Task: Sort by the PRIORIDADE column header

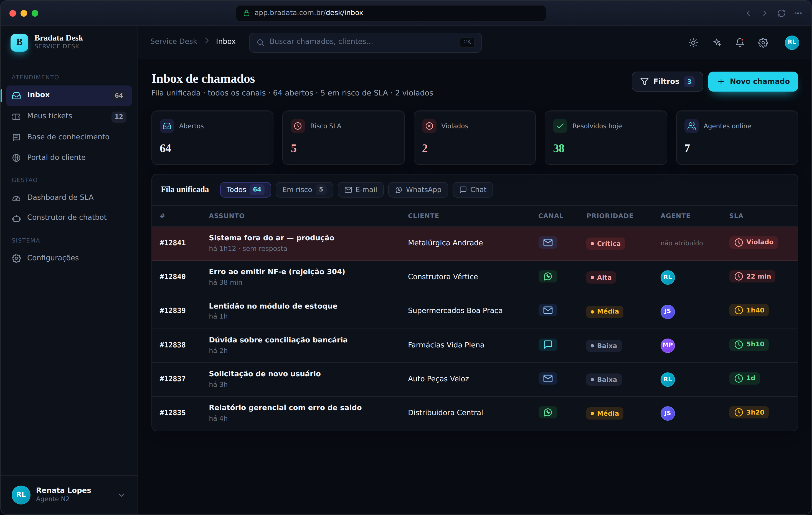Action: 610,216
